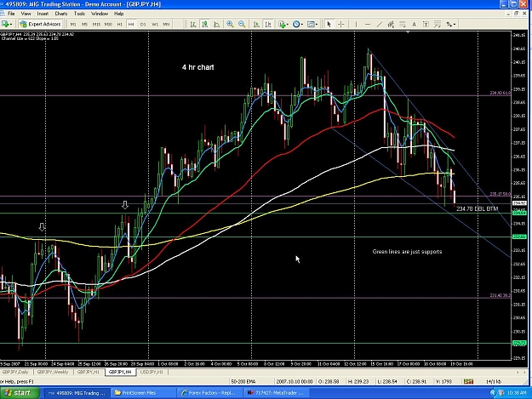The width and height of the screenshot is (532, 399).
Task: Click the chart tabs scroll right arrow
Action: pyautogui.click(x=525, y=373)
